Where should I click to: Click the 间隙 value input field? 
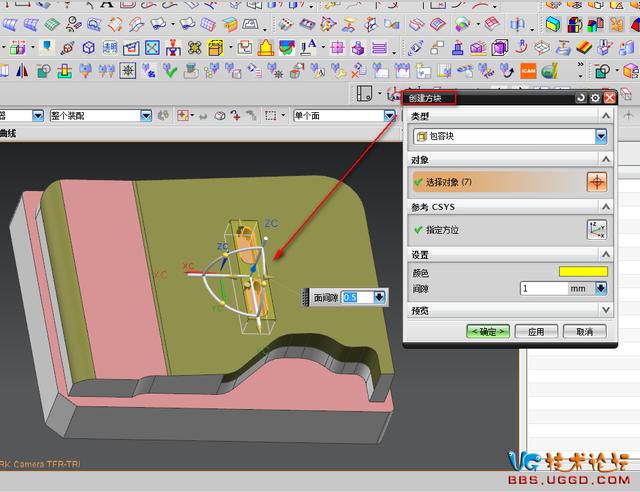tap(544, 289)
